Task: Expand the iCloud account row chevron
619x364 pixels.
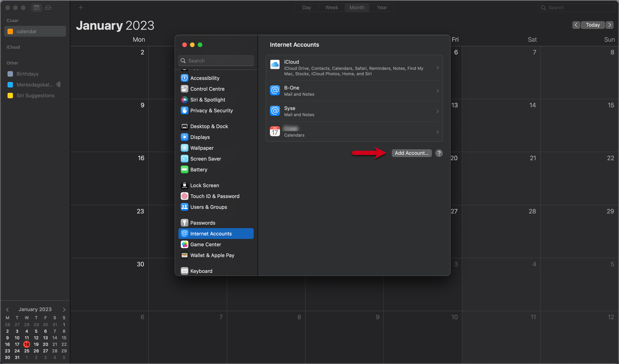Action: (438, 68)
